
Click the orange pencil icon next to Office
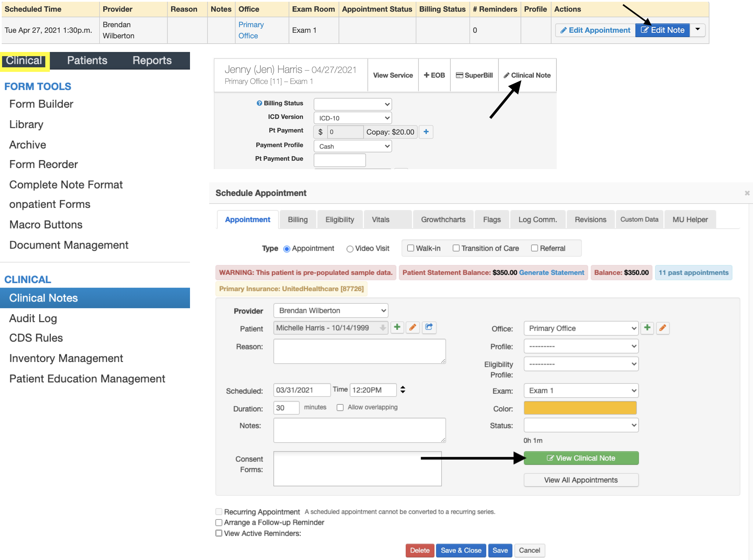tap(663, 328)
